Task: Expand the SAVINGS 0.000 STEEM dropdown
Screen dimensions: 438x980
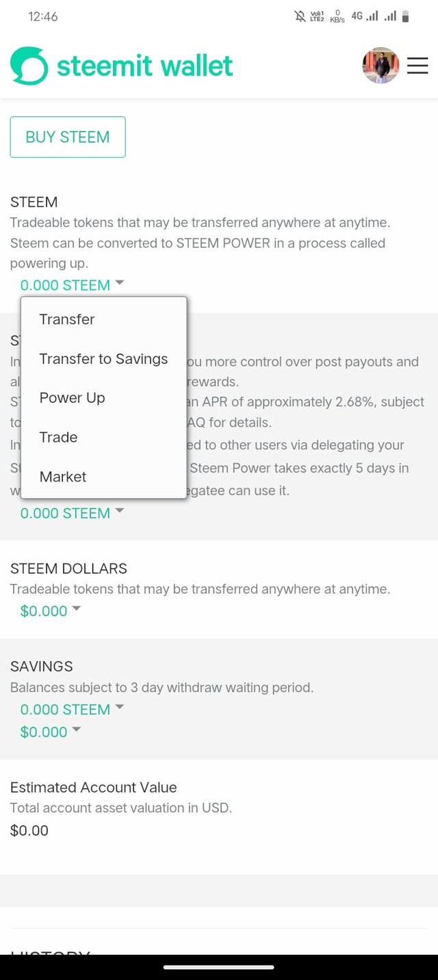Action: (x=72, y=709)
